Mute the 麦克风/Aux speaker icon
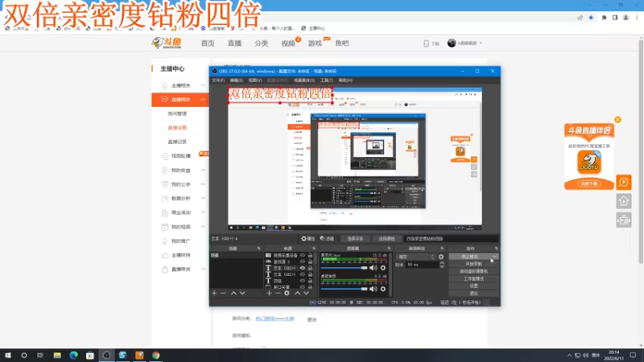The height and width of the screenshot is (362, 644). pos(373,268)
